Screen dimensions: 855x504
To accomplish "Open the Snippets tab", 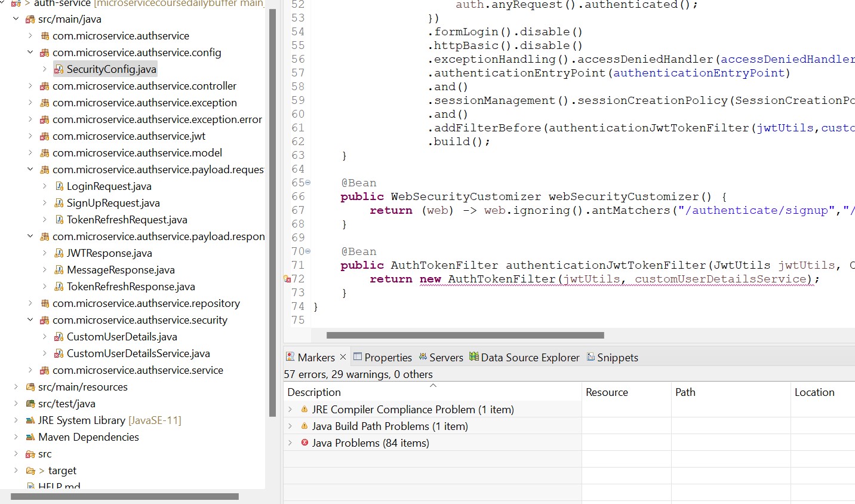I will 613,357.
